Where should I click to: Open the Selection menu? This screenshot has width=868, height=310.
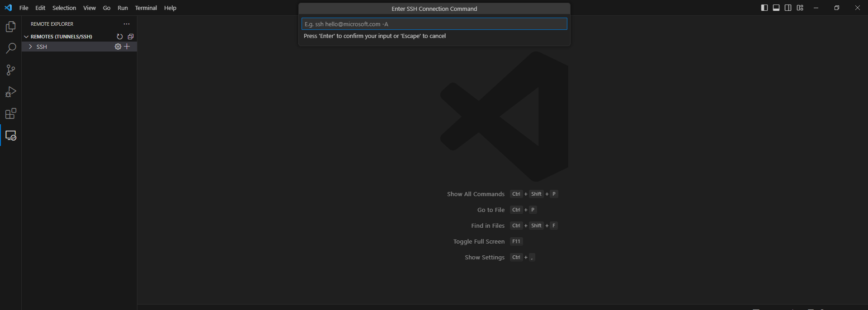(x=64, y=8)
